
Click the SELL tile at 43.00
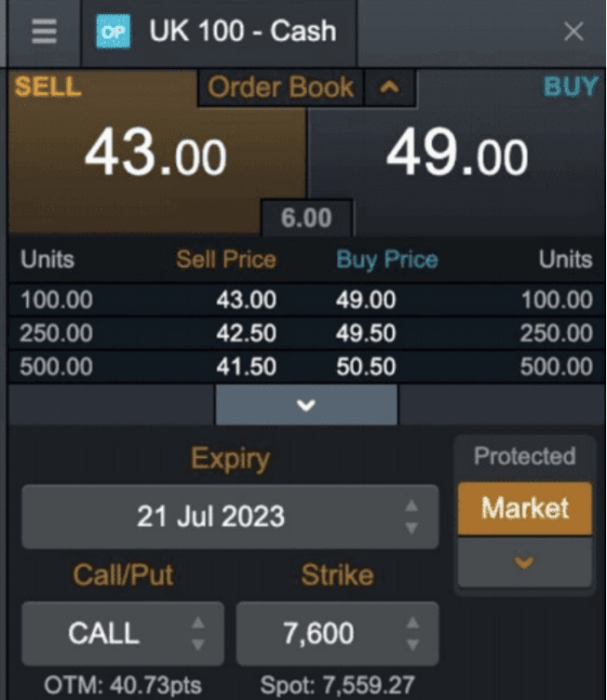pyautogui.click(x=155, y=155)
